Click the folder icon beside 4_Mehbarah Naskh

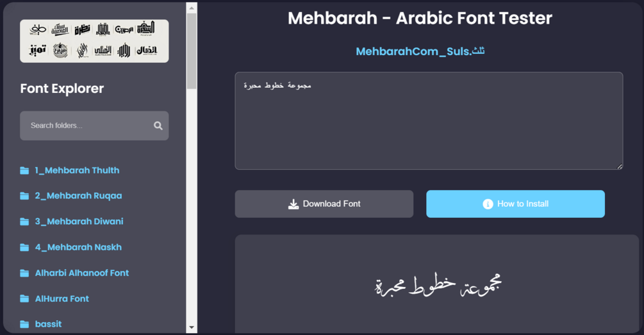[24, 247]
